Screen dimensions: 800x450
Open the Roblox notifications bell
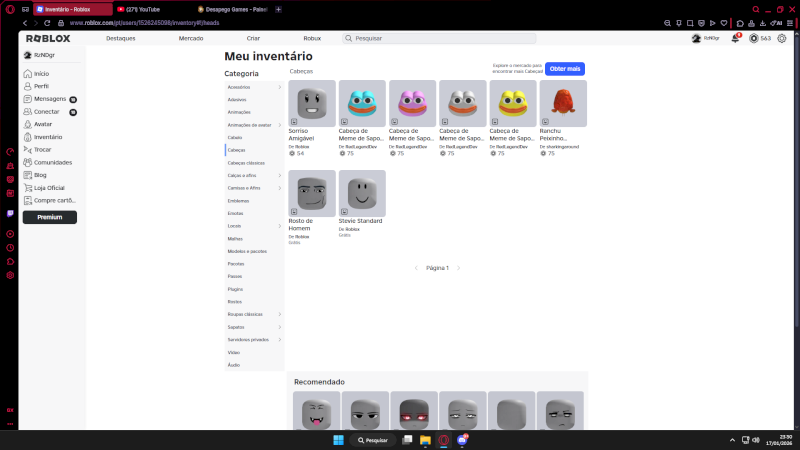(735, 38)
